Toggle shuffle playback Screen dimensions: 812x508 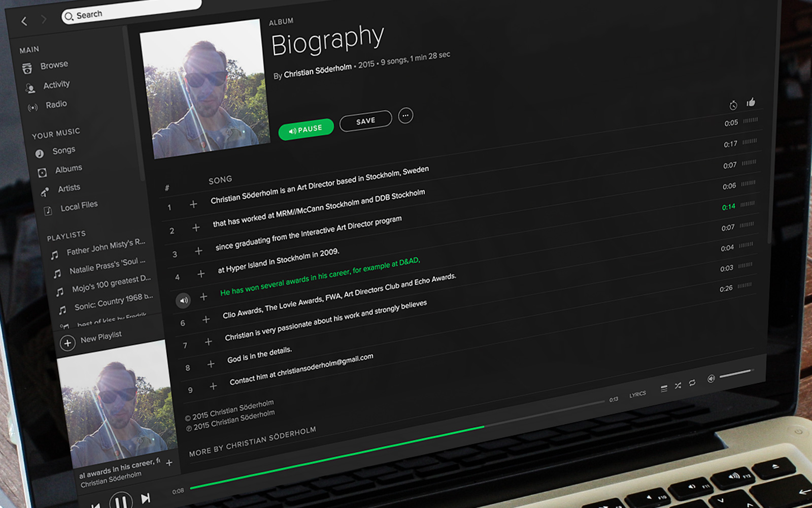678,386
